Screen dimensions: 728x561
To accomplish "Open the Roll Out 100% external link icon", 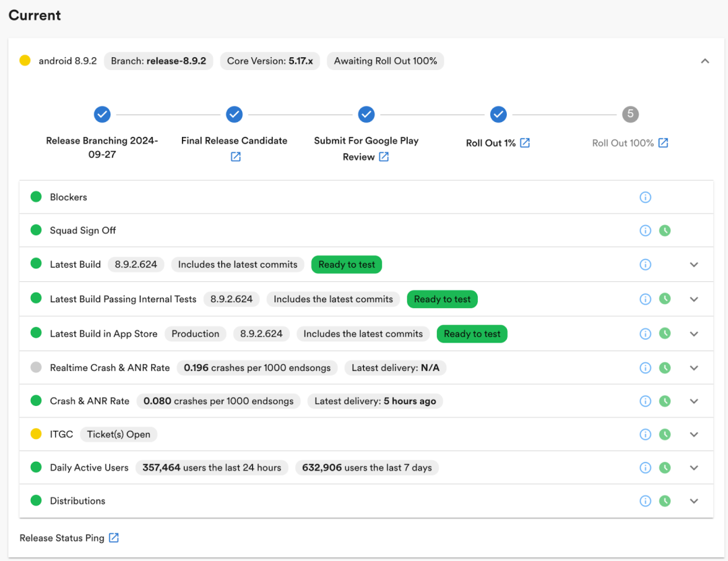I will 663,142.
